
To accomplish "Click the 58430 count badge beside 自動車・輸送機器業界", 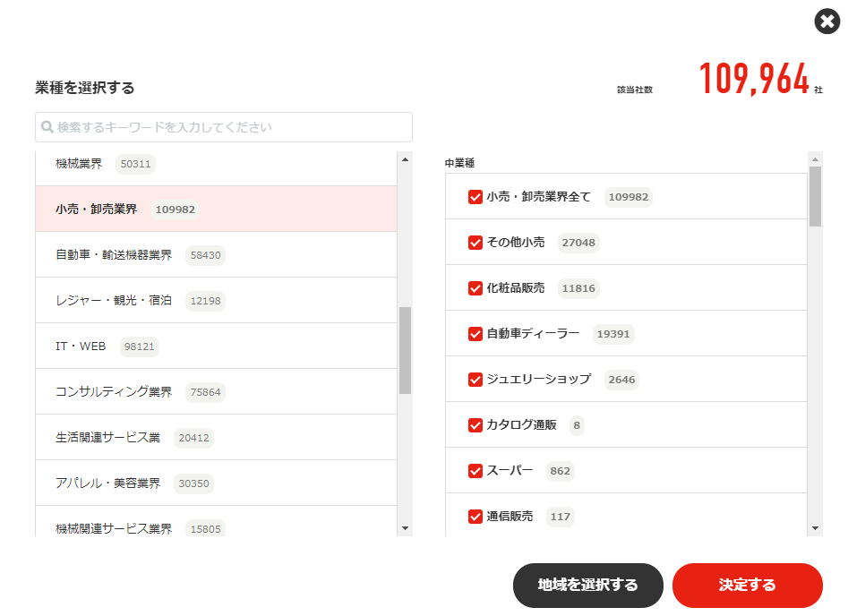I will [206, 255].
